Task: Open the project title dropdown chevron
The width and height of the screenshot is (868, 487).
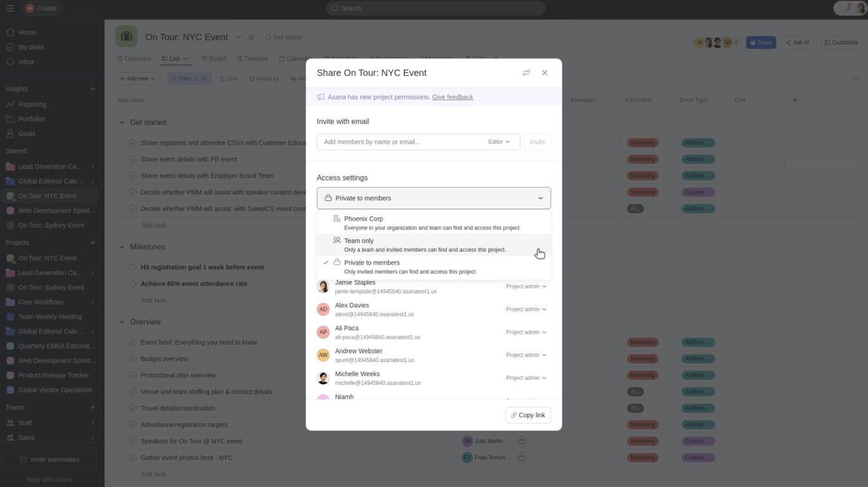Action: (239, 37)
